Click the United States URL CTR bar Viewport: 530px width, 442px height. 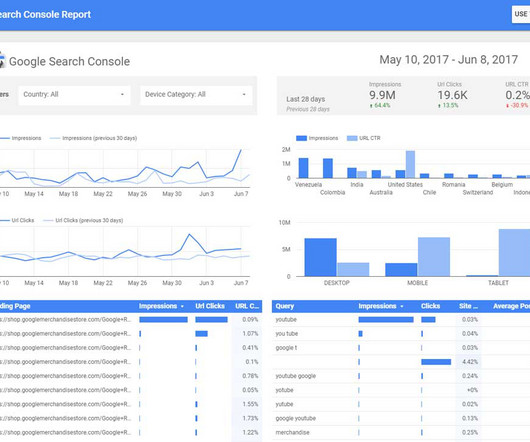pos(410,165)
